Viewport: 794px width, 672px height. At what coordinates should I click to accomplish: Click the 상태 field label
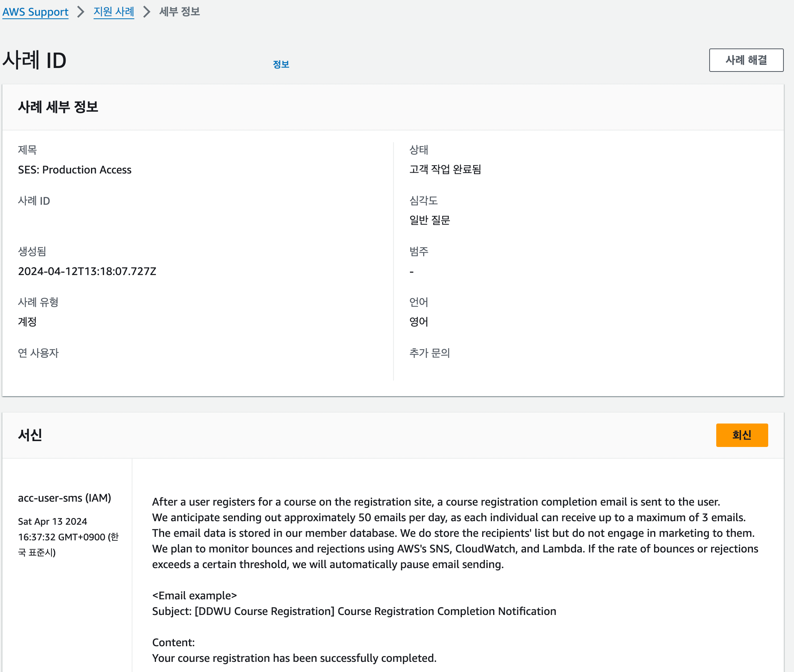coord(419,150)
